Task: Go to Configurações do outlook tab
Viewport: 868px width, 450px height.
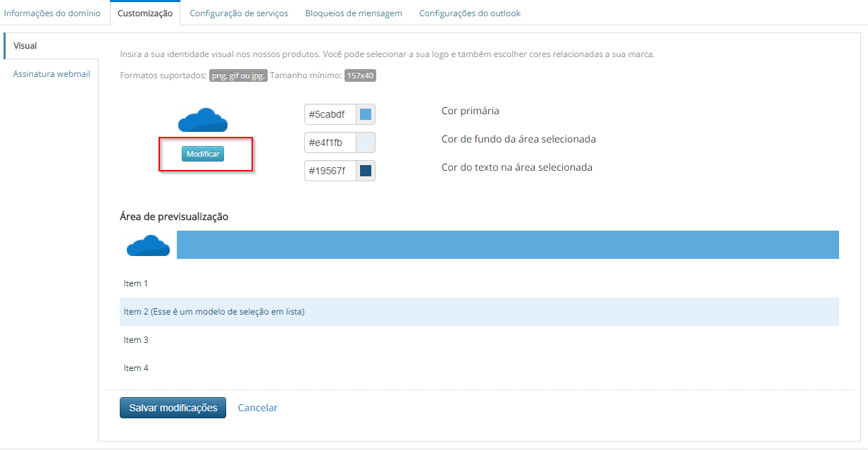Action: tap(470, 13)
